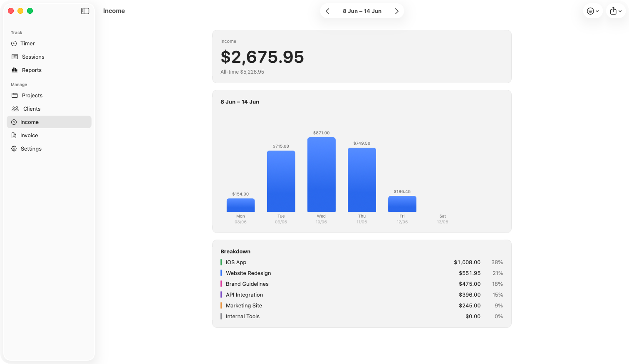The image size is (629, 364).
Task: Toggle the sidebar visibility icon
Action: click(85, 11)
